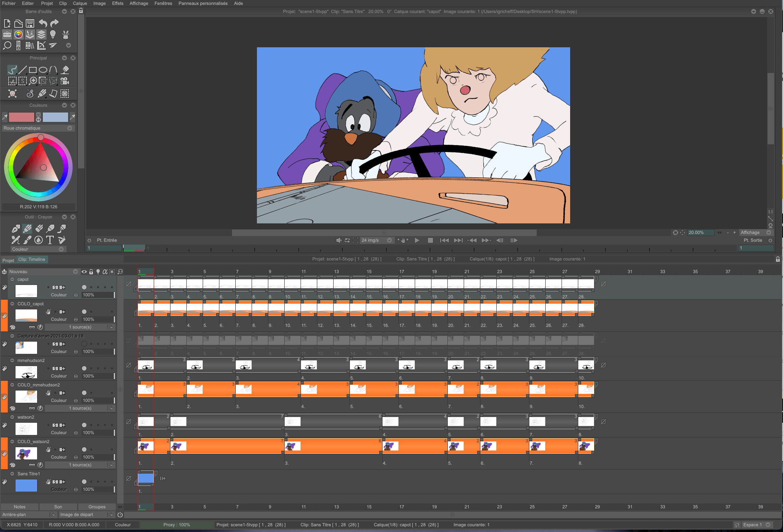The height and width of the screenshot is (532, 783).
Task: Click the paper plane icon
Action: [53, 45]
